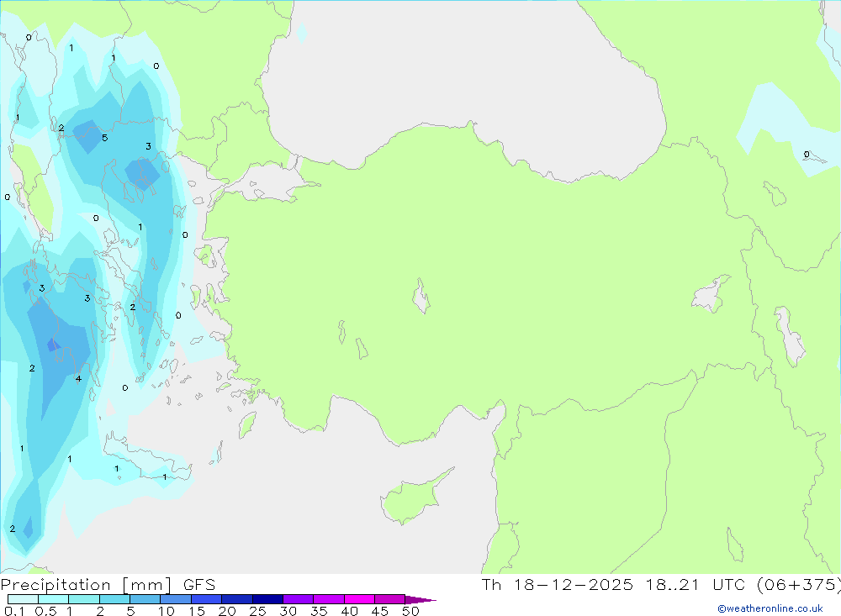Image resolution: width=841 pixels, height=616 pixels.
Task: Click the 1–2 mm legend color swatch
Action: click(x=84, y=599)
